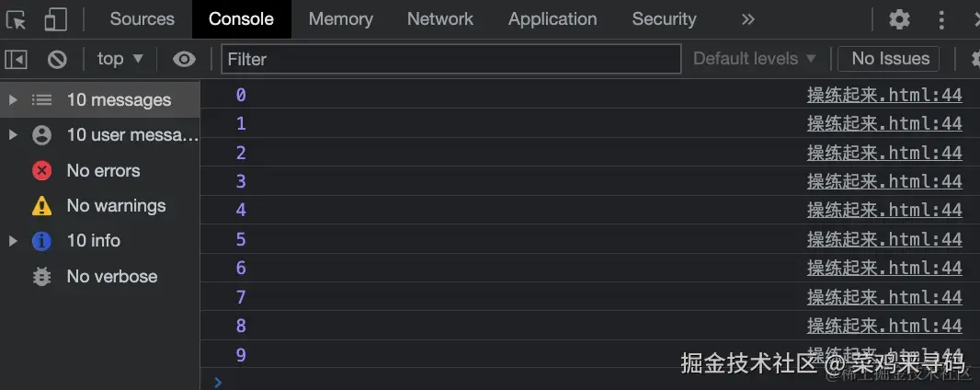Click inside the console Filter field
980x390 pixels.
(450, 59)
